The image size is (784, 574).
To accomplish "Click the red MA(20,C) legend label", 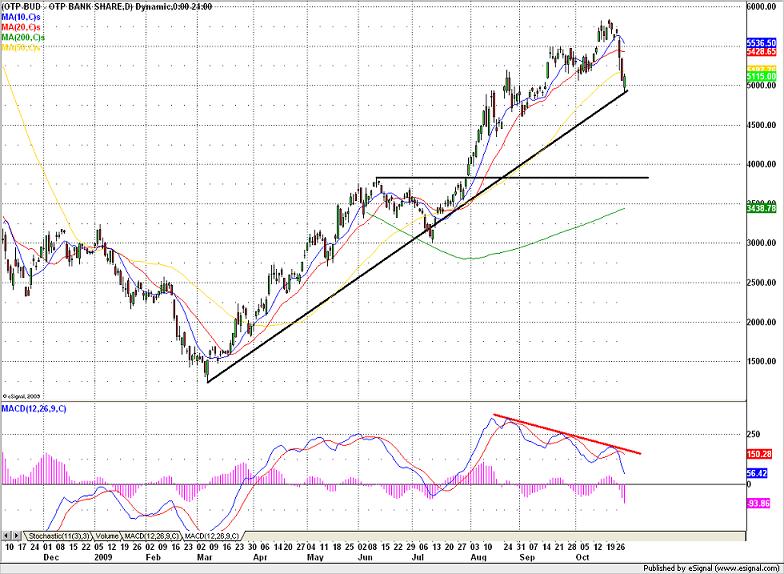I will pos(19,27).
